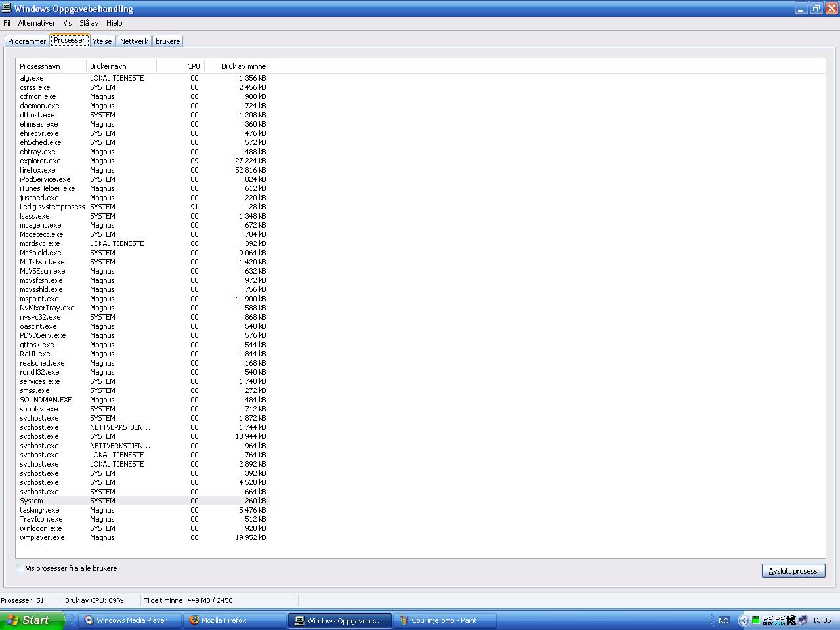This screenshot has width=840, height=630.
Task: Select the mspaint.exe process row
Action: click(143, 299)
